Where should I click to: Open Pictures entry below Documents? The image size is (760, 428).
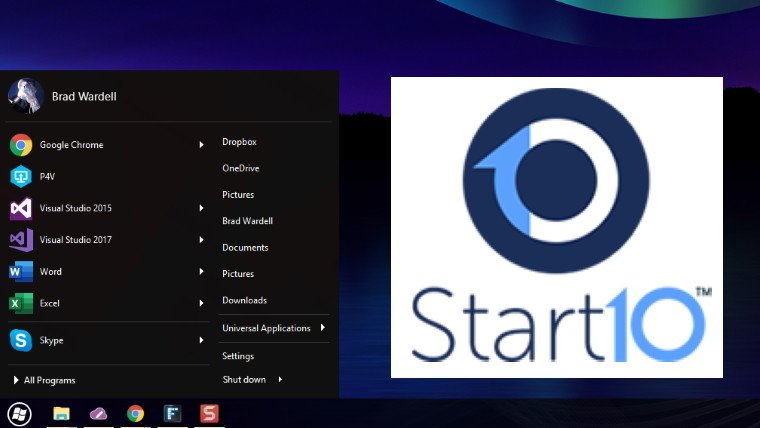(238, 273)
